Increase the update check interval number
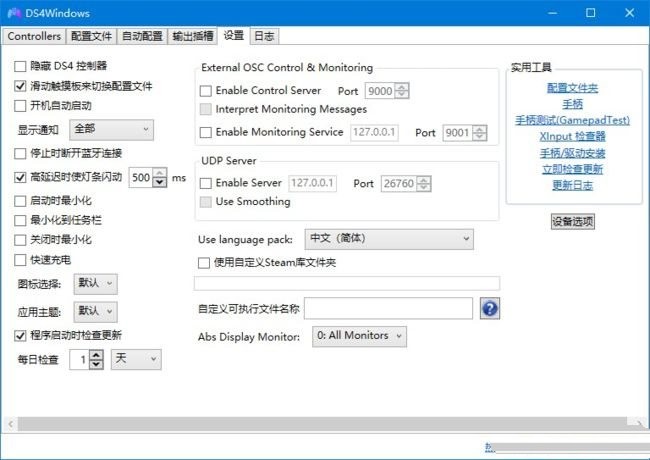650x460 pixels. 97,355
